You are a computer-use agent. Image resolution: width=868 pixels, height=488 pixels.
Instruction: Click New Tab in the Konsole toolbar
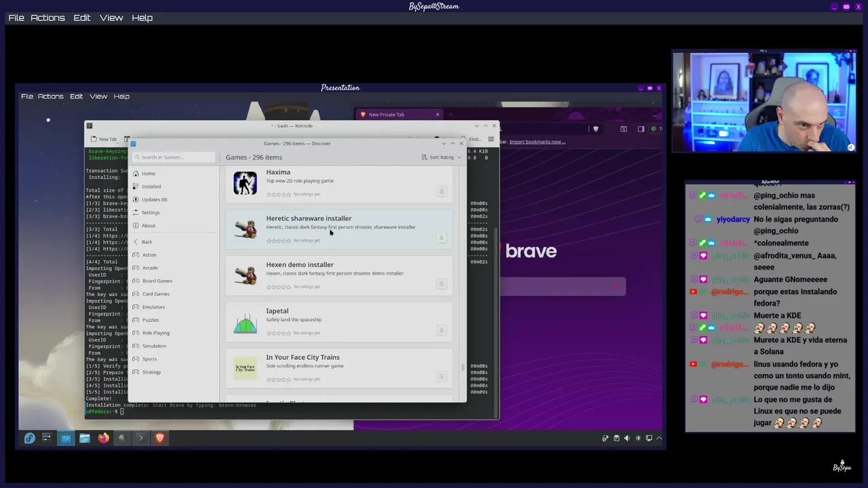(x=104, y=139)
